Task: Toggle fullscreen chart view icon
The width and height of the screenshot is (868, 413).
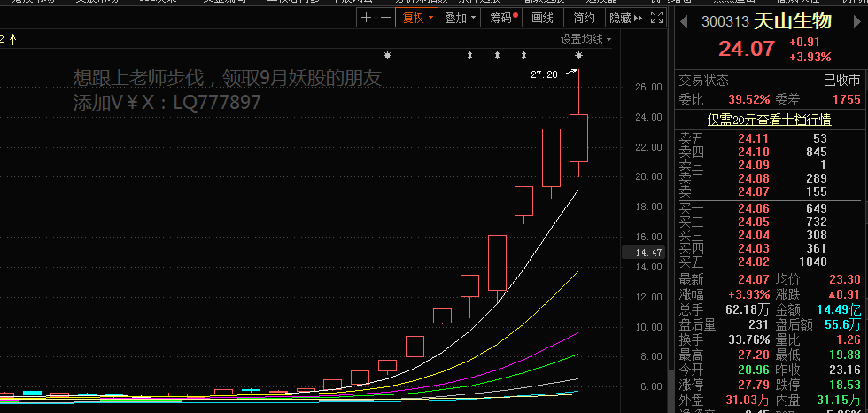Action: click(656, 18)
